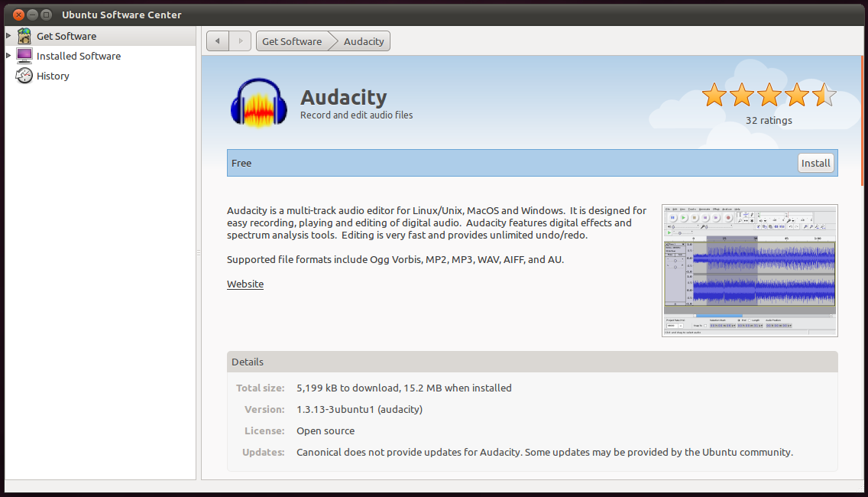Click the Open source license value

[x=325, y=430]
